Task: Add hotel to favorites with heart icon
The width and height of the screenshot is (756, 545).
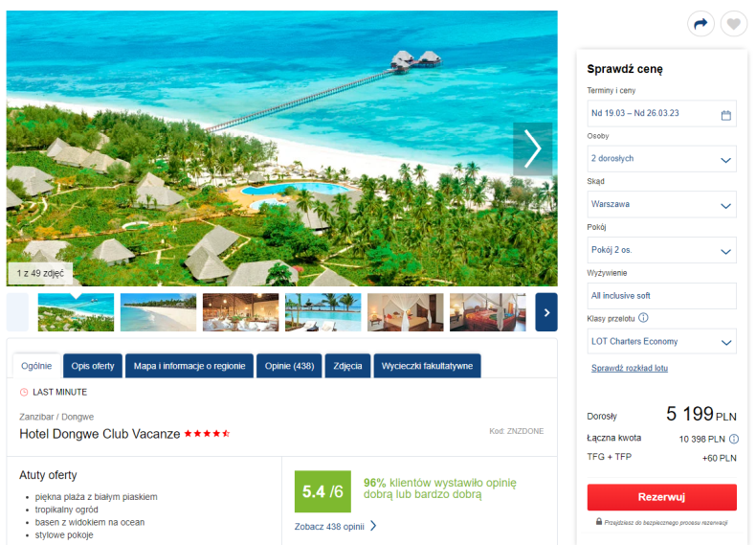Action: point(733,23)
